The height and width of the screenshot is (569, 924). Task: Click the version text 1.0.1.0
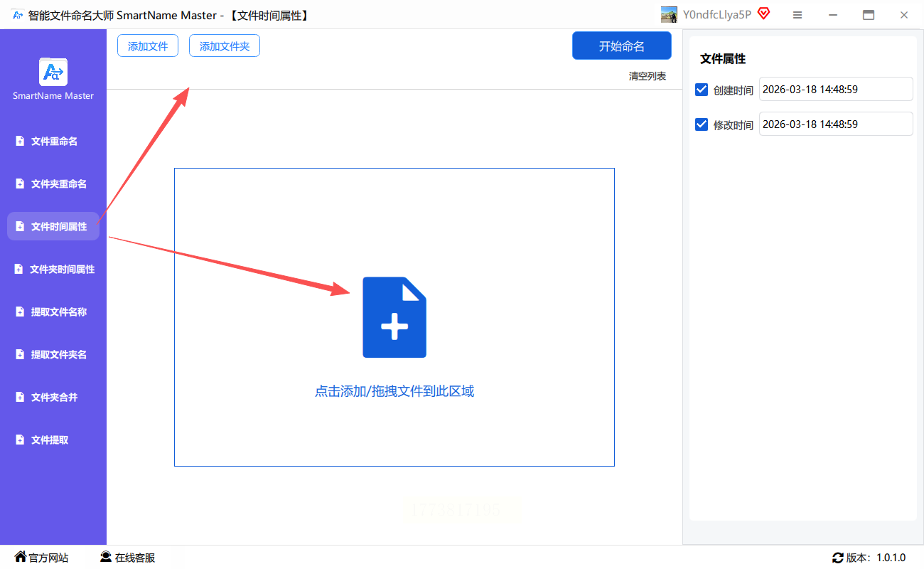pyautogui.click(x=891, y=558)
